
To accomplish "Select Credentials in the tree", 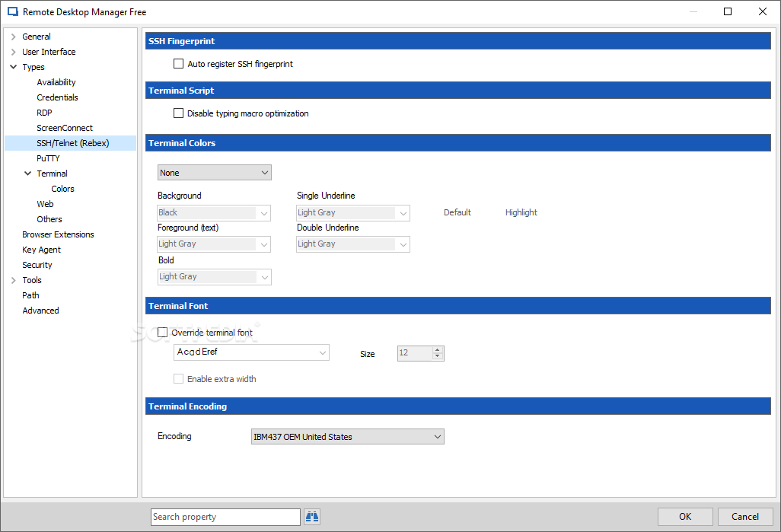I will 57,97.
